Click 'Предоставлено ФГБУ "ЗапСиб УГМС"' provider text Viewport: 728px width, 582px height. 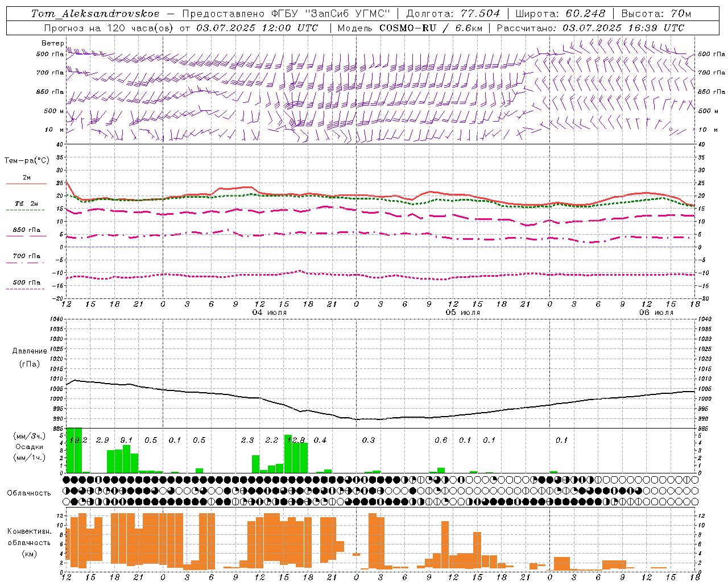pos(286,14)
